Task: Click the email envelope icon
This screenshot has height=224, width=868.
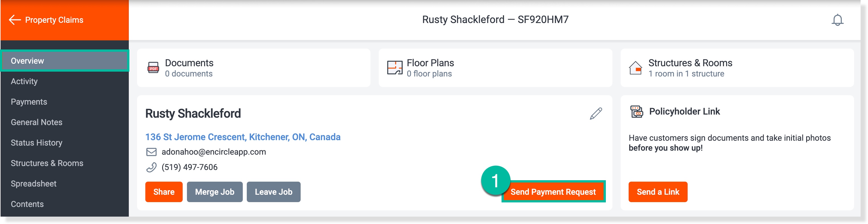Action: pos(151,152)
